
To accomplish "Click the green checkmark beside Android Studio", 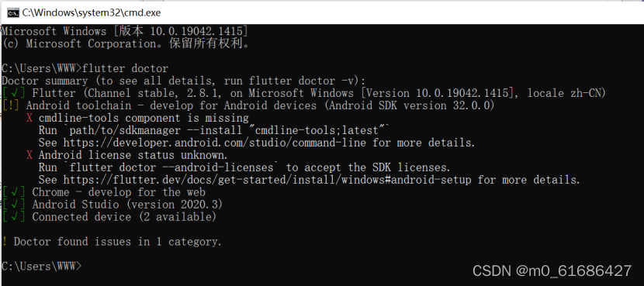I will 14,205.
